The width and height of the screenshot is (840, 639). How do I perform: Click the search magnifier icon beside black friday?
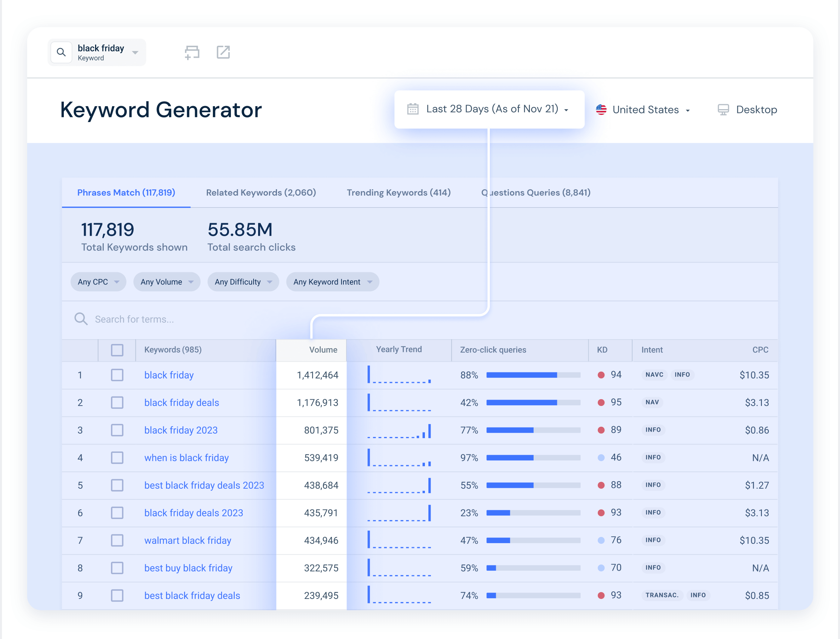coord(61,52)
